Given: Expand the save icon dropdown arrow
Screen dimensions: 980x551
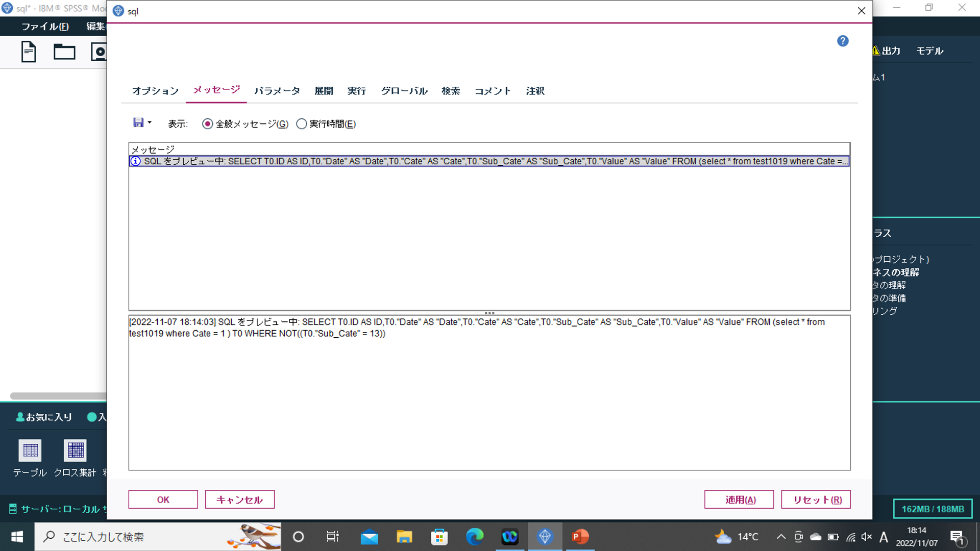Looking at the screenshot, I should (150, 122).
